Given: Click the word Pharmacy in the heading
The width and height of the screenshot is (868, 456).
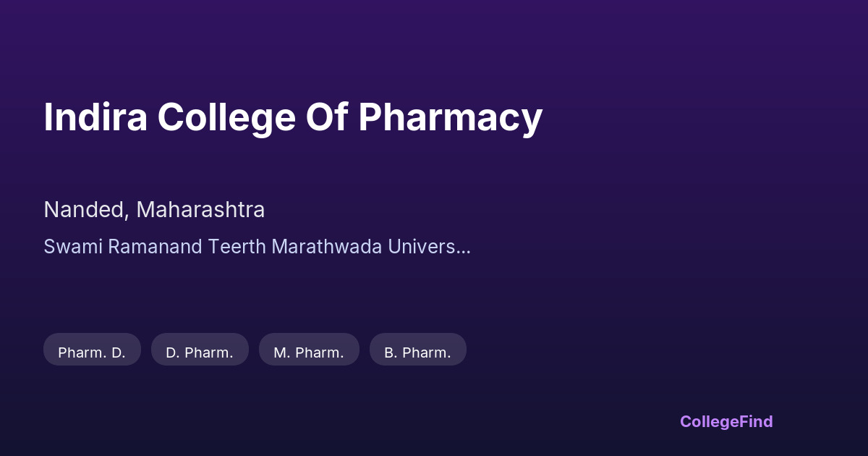Looking at the screenshot, I should (x=450, y=117).
